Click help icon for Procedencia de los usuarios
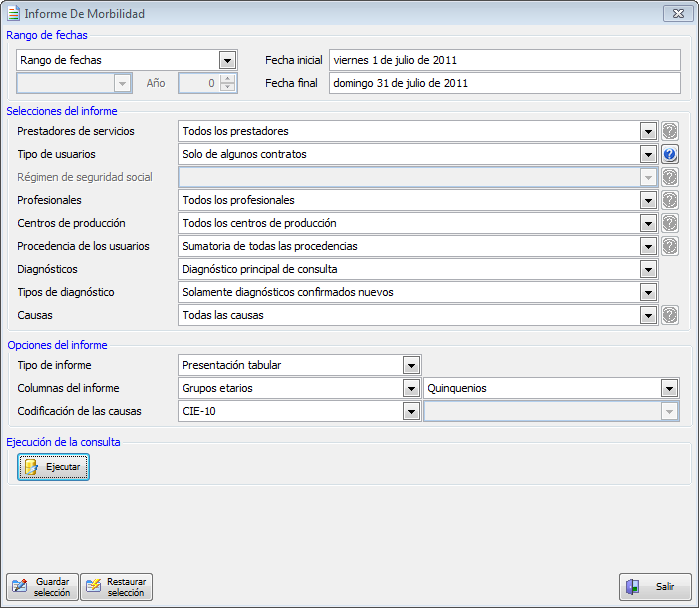The height and width of the screenshot is (608, 699). pos(670,246)
